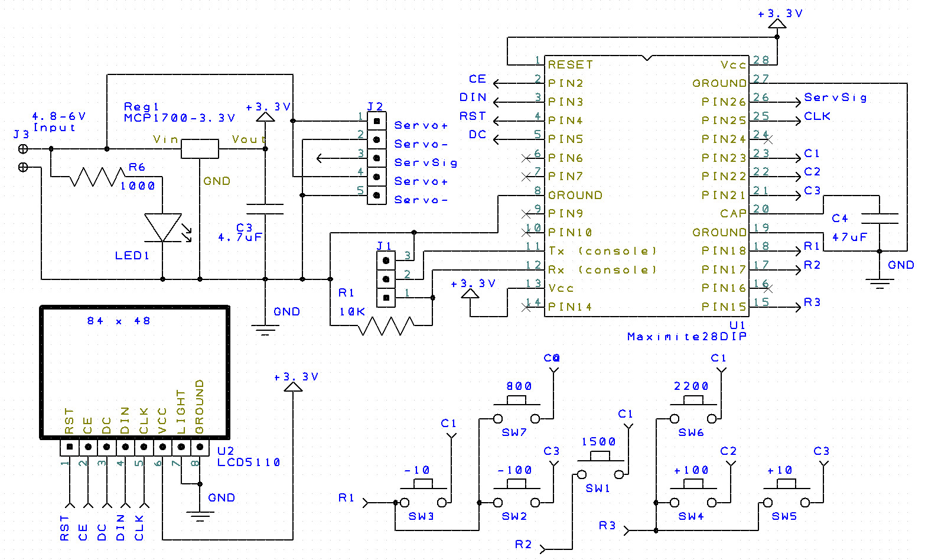Image resolution: width=925 pixels, height=560 pixels.
Task: Select the R6 resistor zigzag symbol
Action: click(98, 177)
